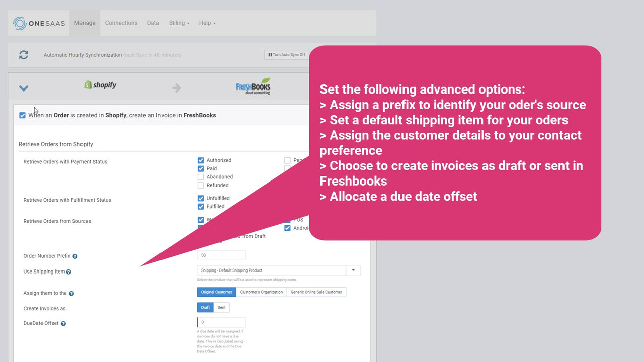Open the Help menu
The height and width of the screenshot is (362, 644).
click(x=206, y=23)
